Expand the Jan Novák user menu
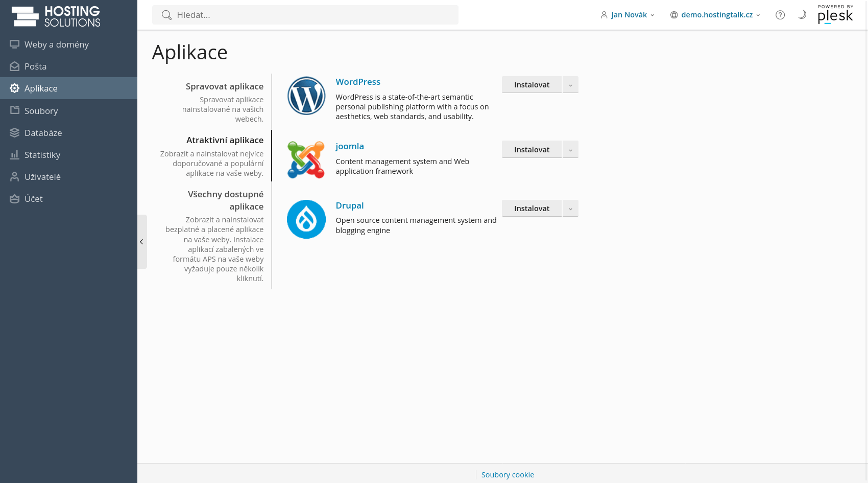Image resolution: width=868 pixels, height=483 pixels. [x=628, y=15]
